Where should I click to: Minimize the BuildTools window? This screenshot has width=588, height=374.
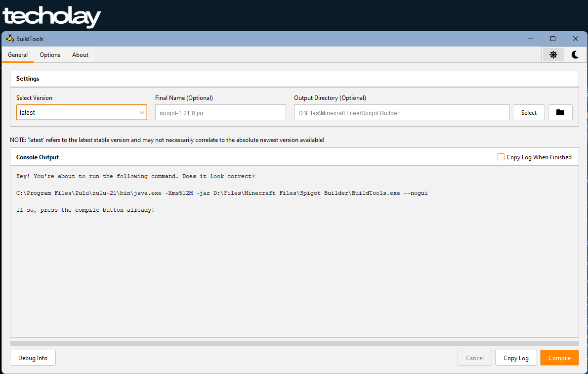(531, 39)
